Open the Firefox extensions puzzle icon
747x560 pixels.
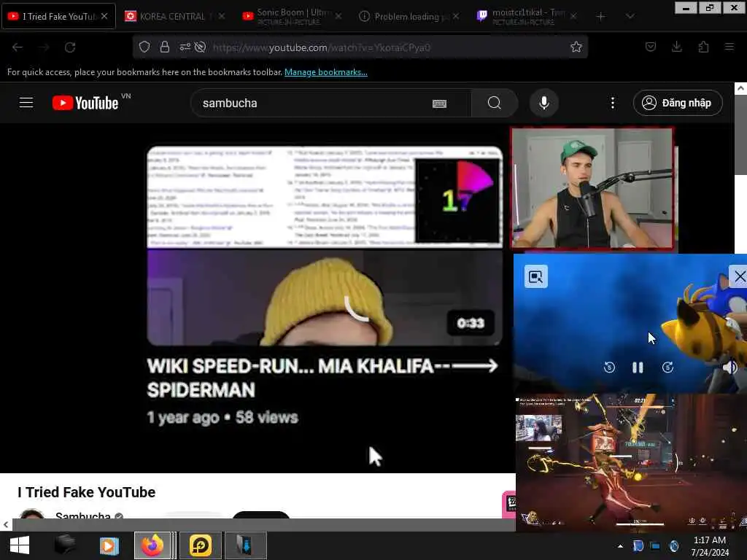pyautogui.click(x=703, y=47)
